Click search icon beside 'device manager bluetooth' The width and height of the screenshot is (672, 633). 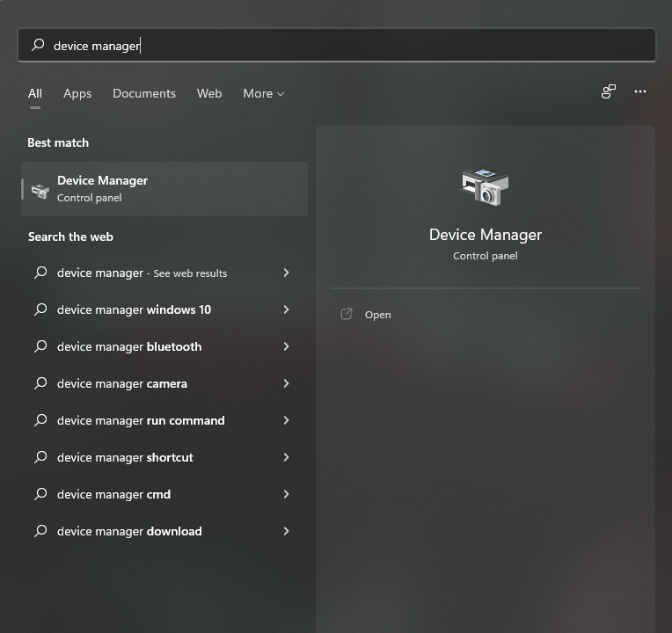40,346
